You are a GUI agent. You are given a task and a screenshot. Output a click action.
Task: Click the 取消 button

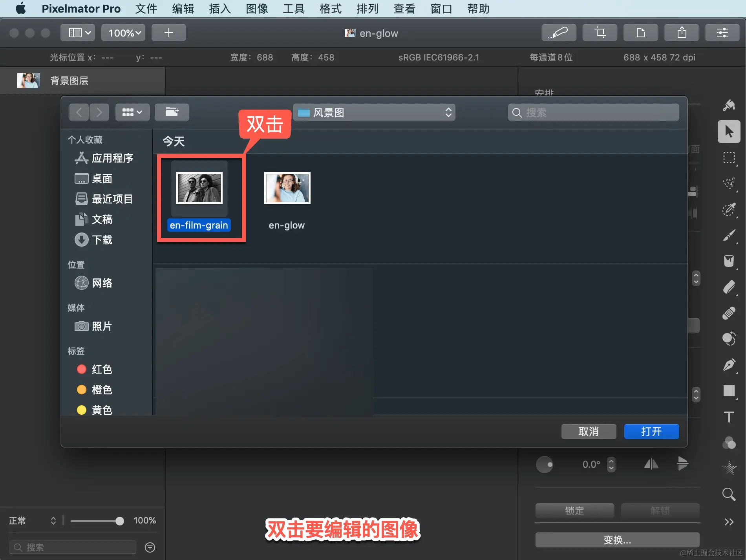click(589, 432)
